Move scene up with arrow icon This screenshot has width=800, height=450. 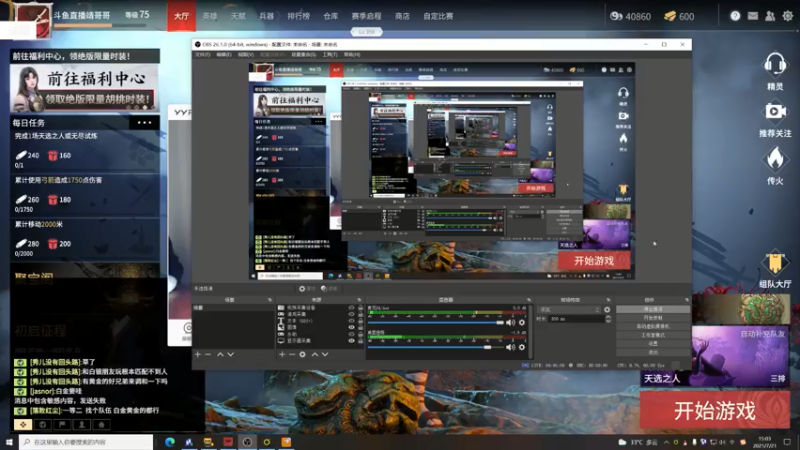220,354
